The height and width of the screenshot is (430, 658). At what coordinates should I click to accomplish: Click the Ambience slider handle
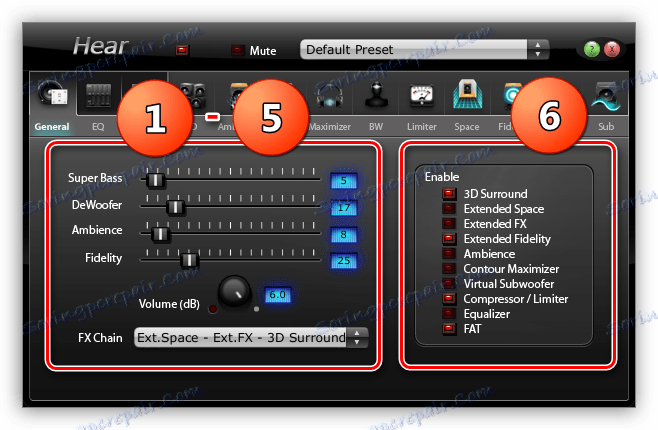click(160, 234)
